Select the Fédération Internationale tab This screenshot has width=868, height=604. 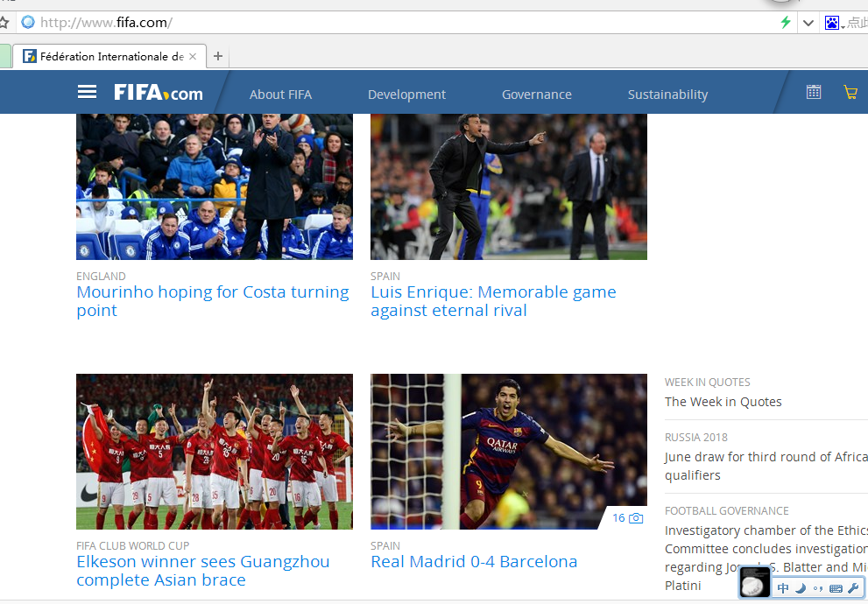click(109, 56)
